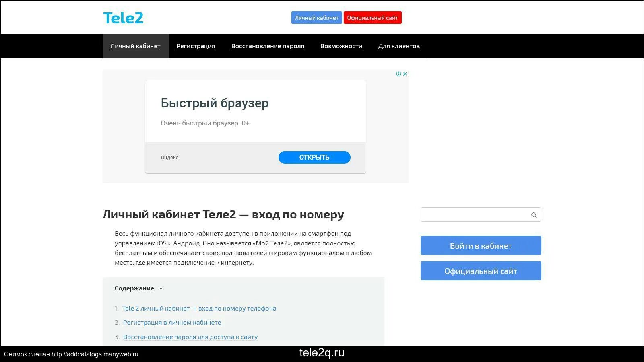Viewport: 644px width, 362px height.
Task: Click heading Личный кабинет Теле2 — вход по номеру
Action: [x=223, y=214]
